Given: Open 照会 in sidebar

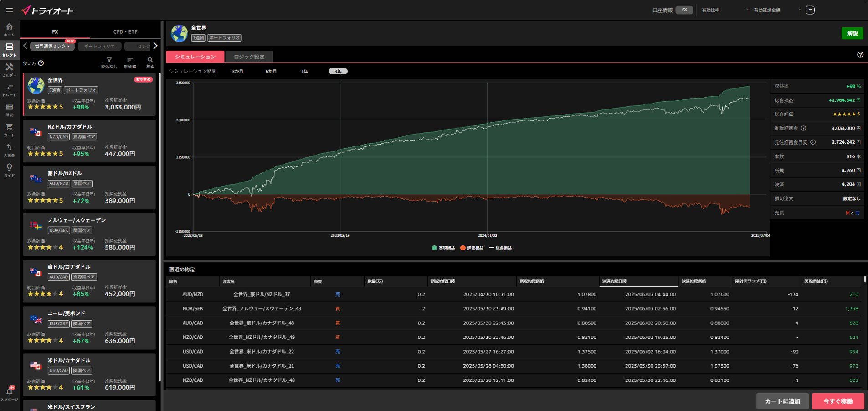Looking at the screenshot, I should tap(9, 110).
